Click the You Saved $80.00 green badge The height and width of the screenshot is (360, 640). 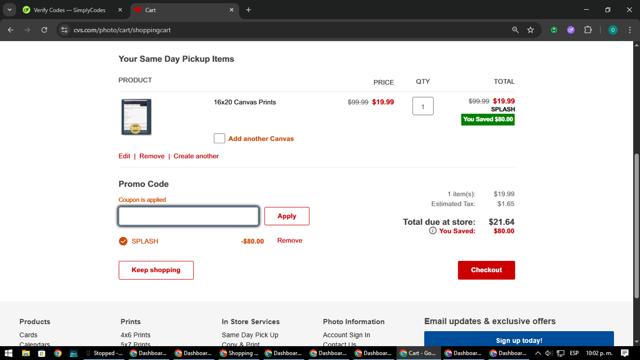[488, 120]
